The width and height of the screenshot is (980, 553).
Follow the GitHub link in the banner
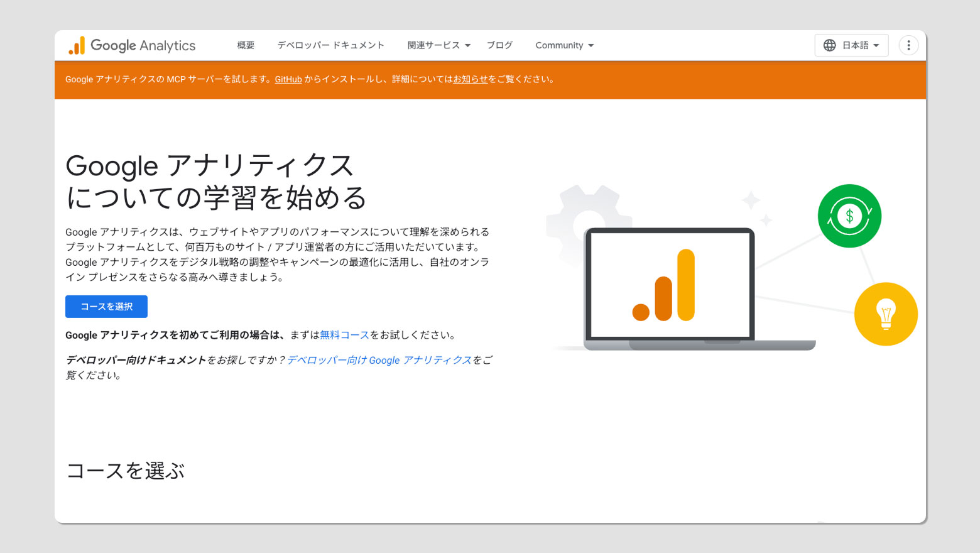point(288,79)
